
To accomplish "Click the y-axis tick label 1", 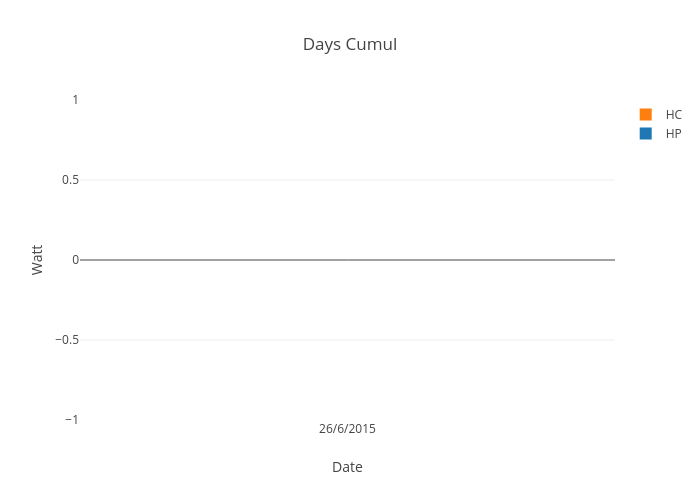I will (x=75, y=99).
